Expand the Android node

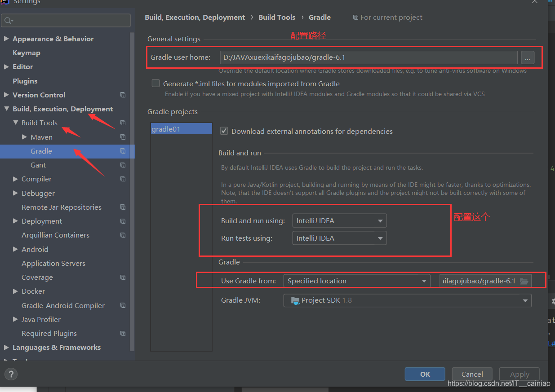point(16,249)
